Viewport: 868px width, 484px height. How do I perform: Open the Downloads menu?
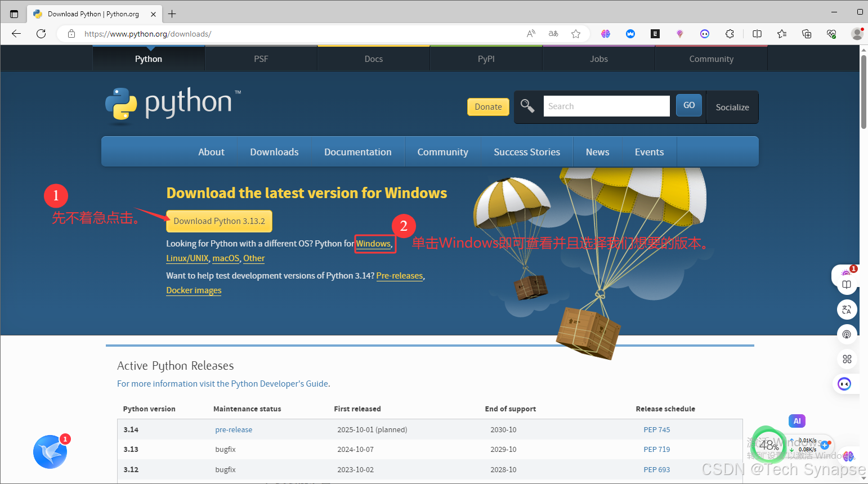274,152
